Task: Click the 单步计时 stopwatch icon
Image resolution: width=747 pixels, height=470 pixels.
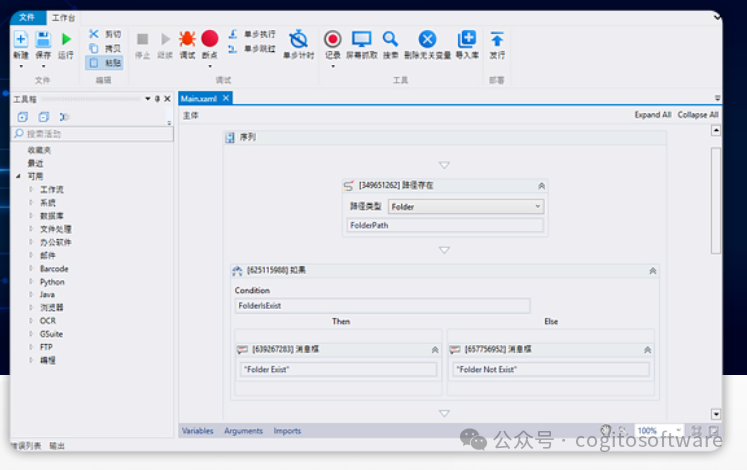Action: [x=299, y=39]
